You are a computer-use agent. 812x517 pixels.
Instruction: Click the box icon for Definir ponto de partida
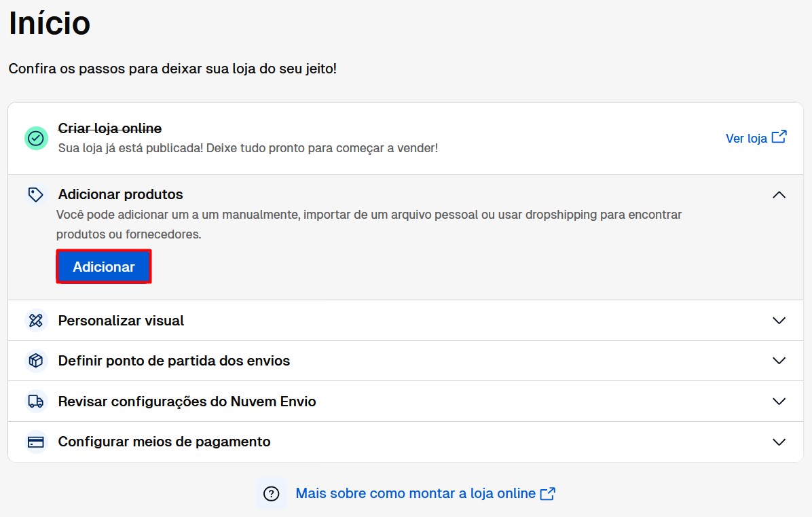(36, 361)
